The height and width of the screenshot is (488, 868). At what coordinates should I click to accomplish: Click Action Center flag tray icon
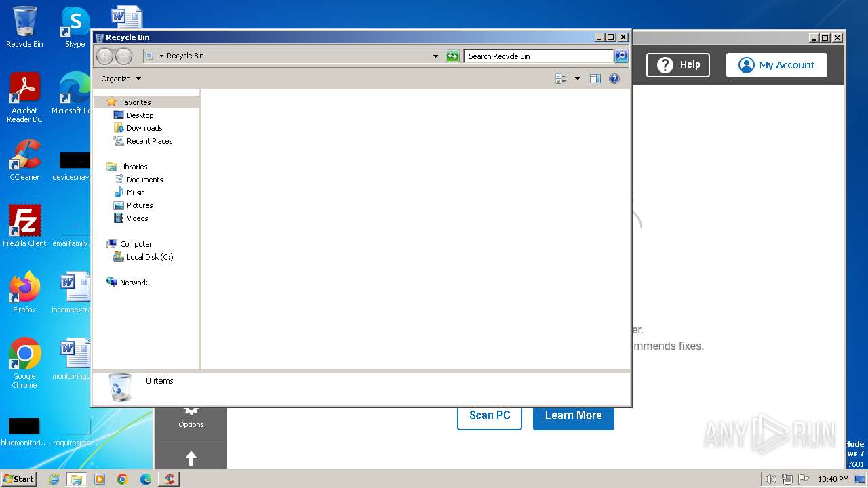pos(803,479)
